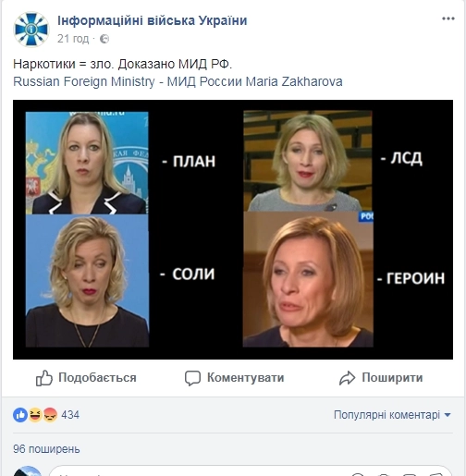Click the 21 год timestamp
466x476 pixels.
click(73, 39)
